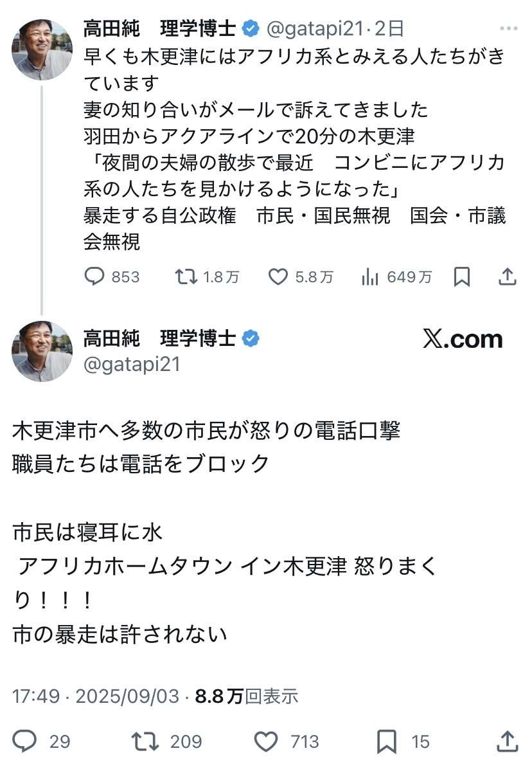532x771 pixels.
Task: Retweet the top tweet showing 1.8万
Action: coord(187,277)
